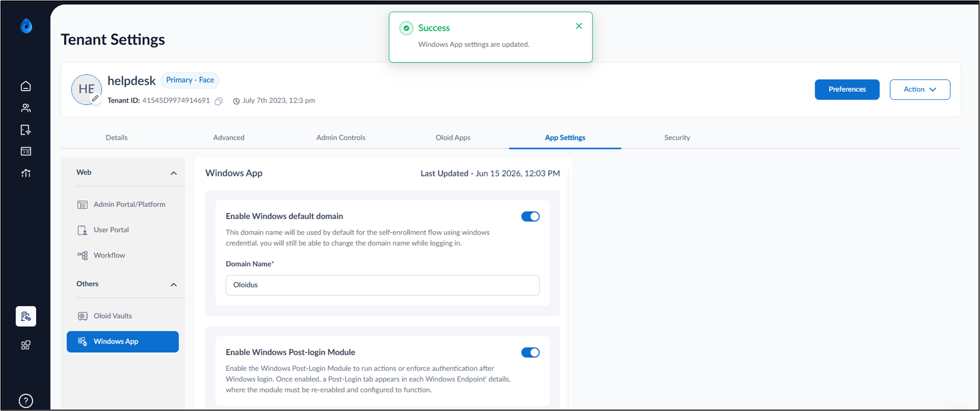Image resolution: width=980 pixels, height=411 pixels.
Task: Collapse the Others section
Action: pos(173,284)
